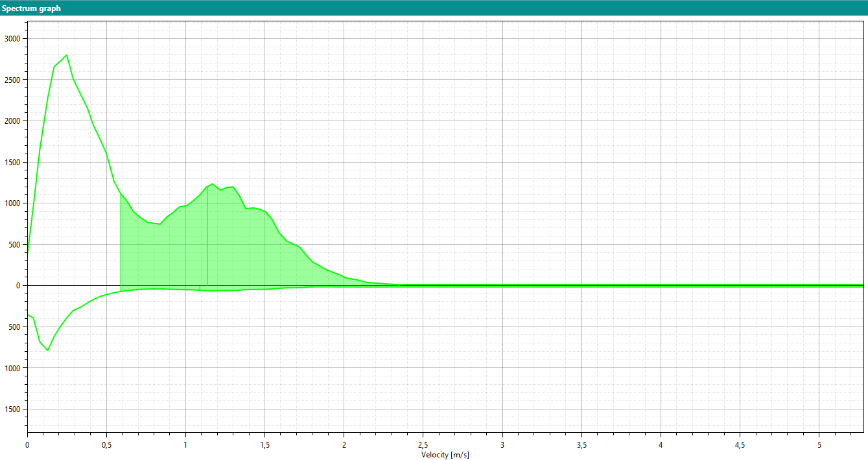The height and width of the screenshot is (460, 868).
Task: Click the Spectrum graph panel title
Action: click(x=31, y=8)
